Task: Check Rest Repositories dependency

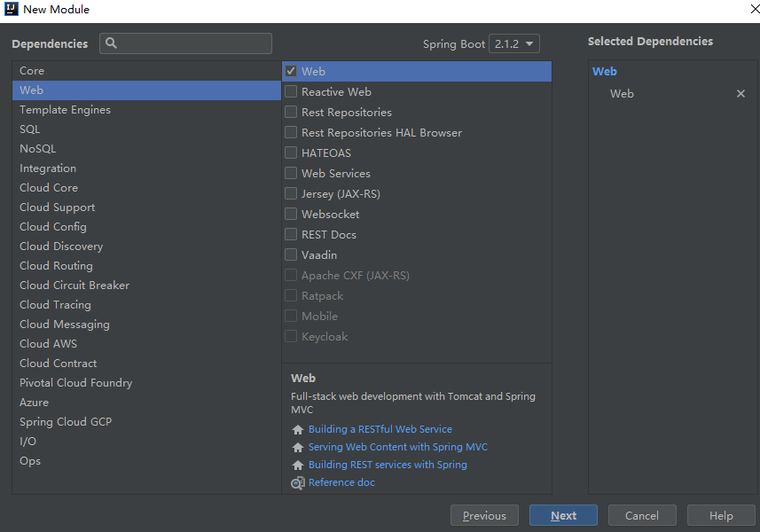Action: [291, 112]
